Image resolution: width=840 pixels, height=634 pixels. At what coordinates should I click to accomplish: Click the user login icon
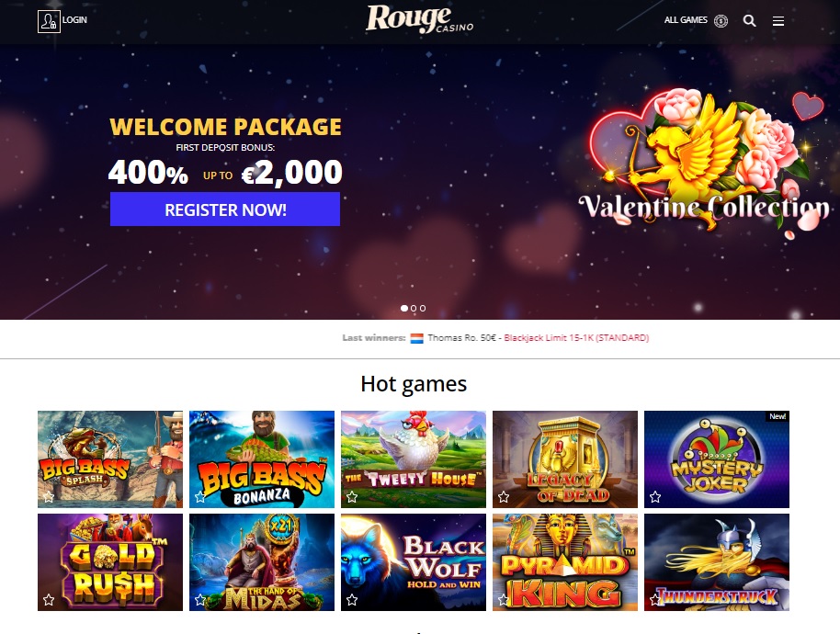[x=49, y=21]
